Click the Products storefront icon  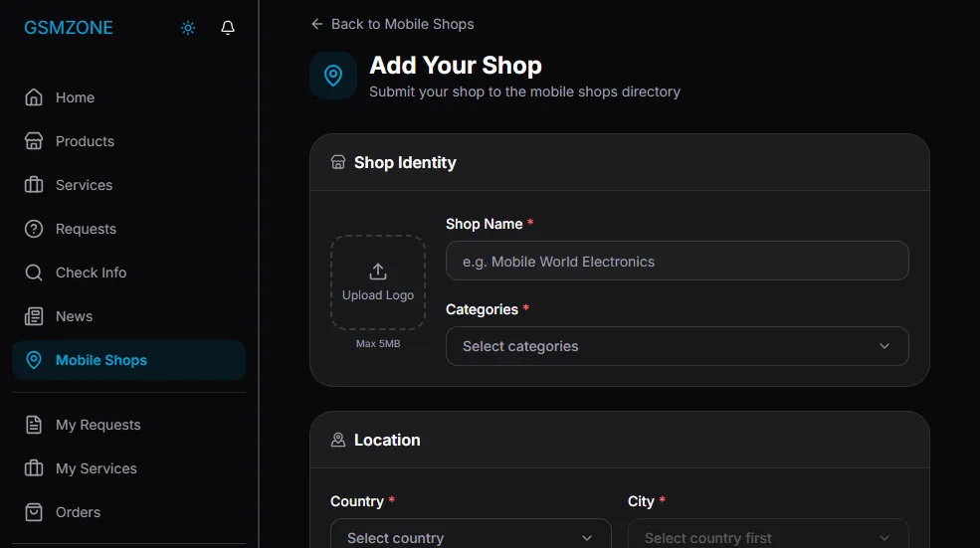pyautogui.click(x=34, y=141)
